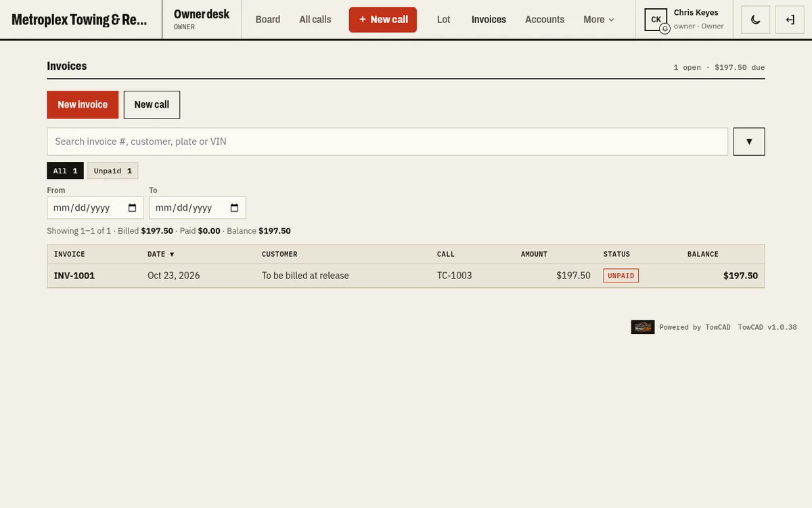Click "Powered by TowCAD" footer text

(x=695, y=327)
